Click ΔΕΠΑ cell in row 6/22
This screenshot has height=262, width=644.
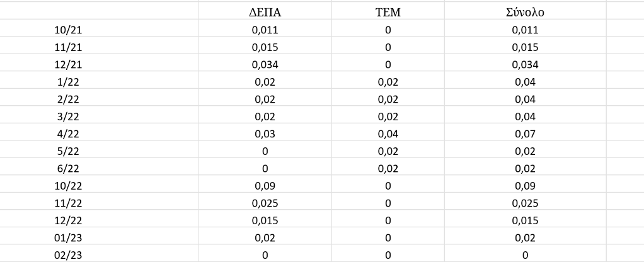tap(265, 168)
